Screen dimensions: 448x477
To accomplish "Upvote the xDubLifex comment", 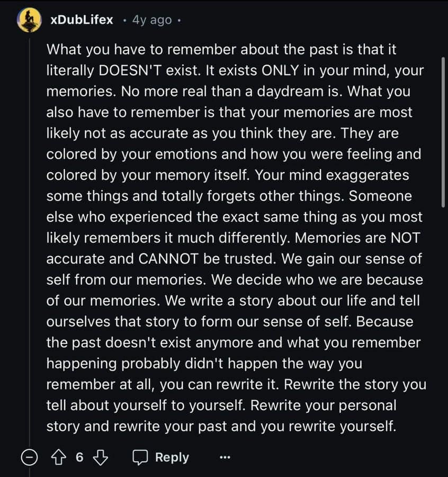I will click(59, 457).
